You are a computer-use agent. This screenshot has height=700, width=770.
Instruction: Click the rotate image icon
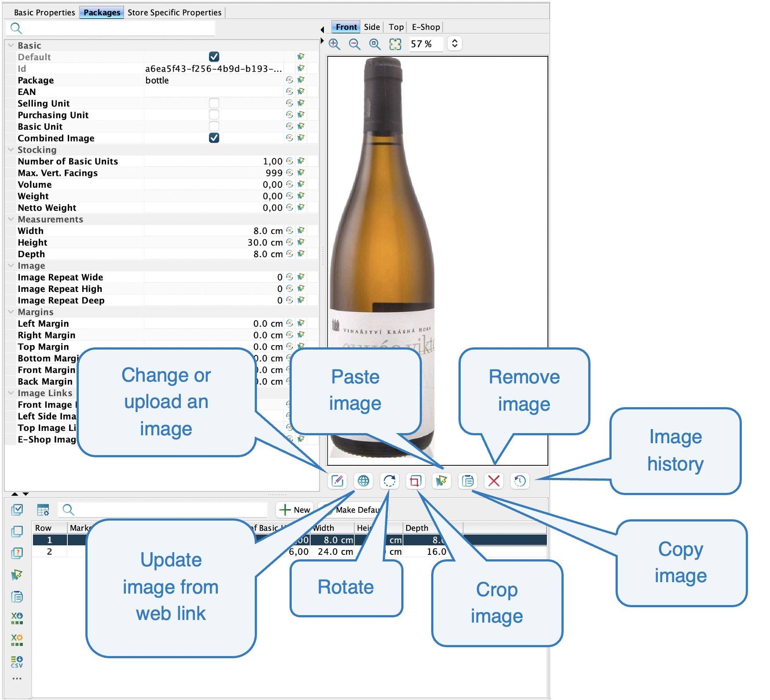point(389,481)
